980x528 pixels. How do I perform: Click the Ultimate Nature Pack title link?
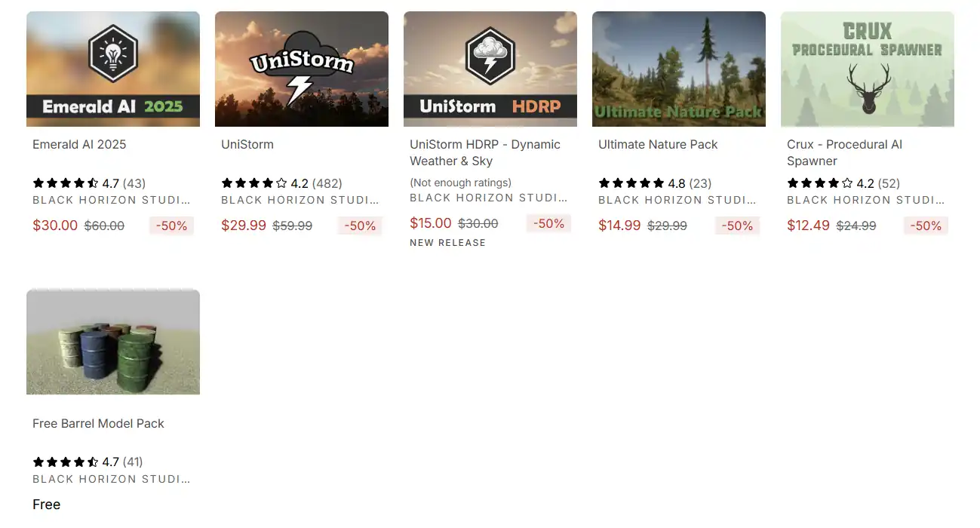point(658,144)
